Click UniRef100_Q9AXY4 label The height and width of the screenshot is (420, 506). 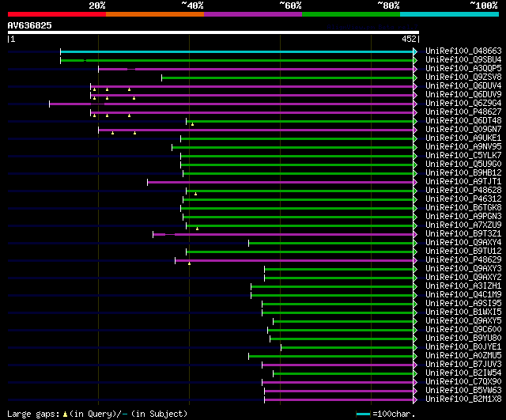point(463,243)
